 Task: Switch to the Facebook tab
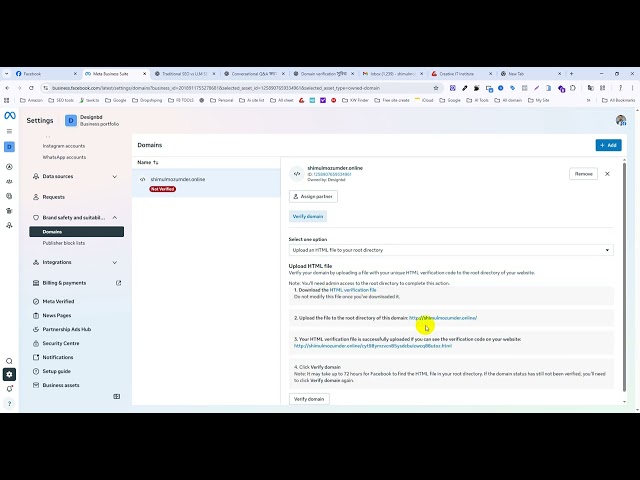point(46,74)
